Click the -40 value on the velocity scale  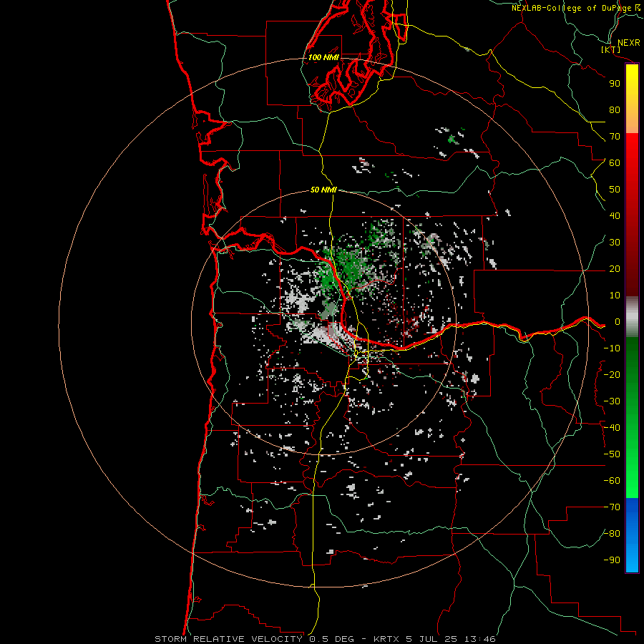point(612,428)
